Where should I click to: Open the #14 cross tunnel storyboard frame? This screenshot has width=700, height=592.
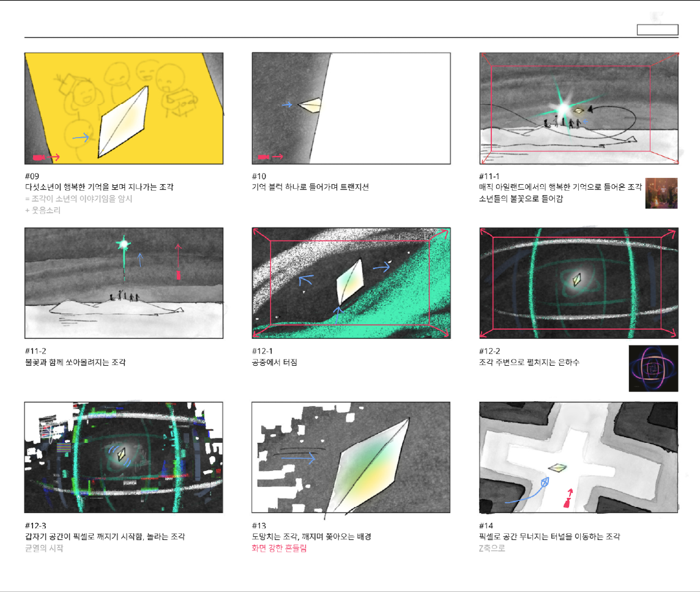[579, 457]
